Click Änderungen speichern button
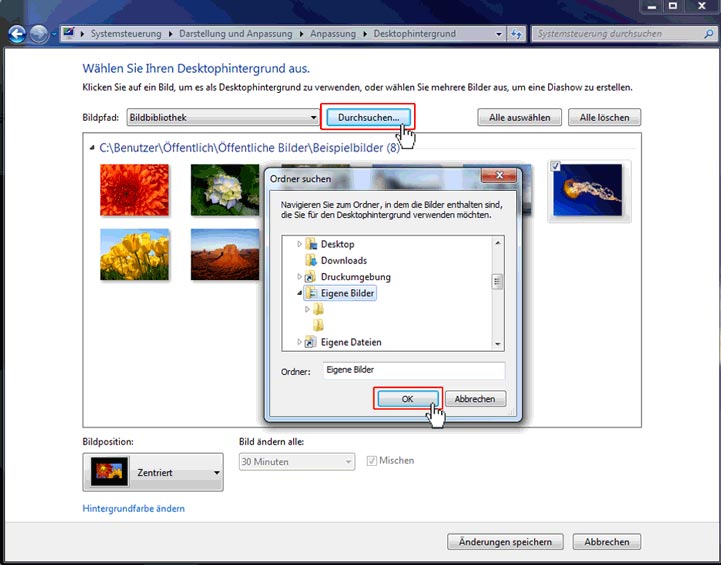721x565 pixels. tap(505, 542)
